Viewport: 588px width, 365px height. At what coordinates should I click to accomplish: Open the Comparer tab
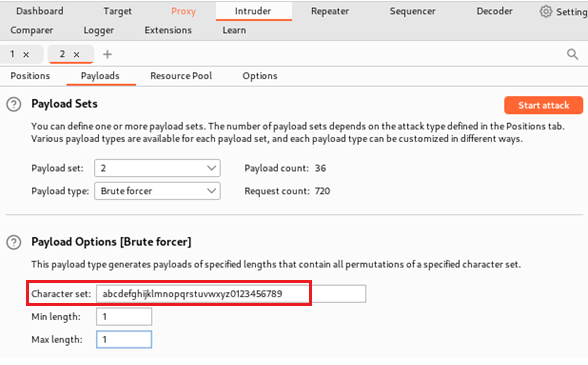(x=32, y=30)
